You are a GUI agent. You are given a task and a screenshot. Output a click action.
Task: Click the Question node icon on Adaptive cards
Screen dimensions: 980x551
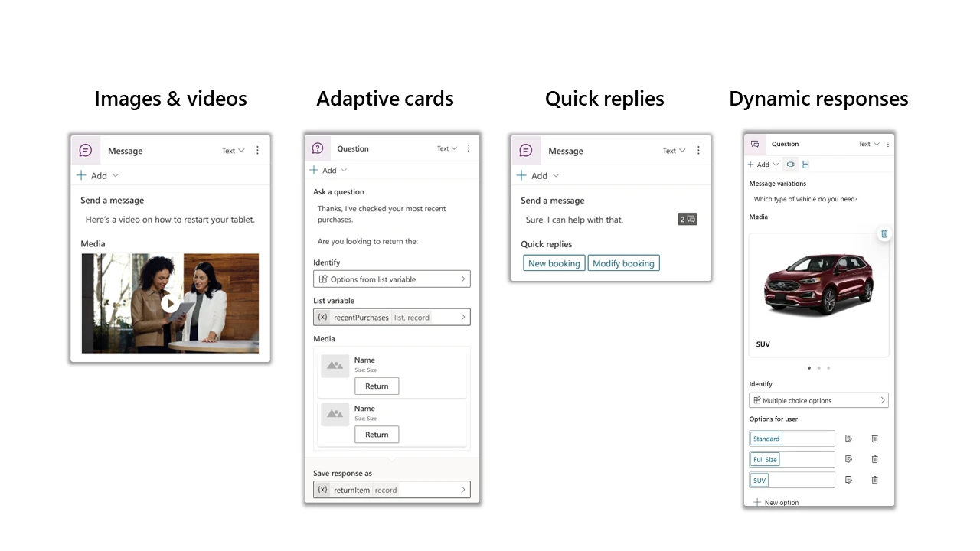pos(318,148)
